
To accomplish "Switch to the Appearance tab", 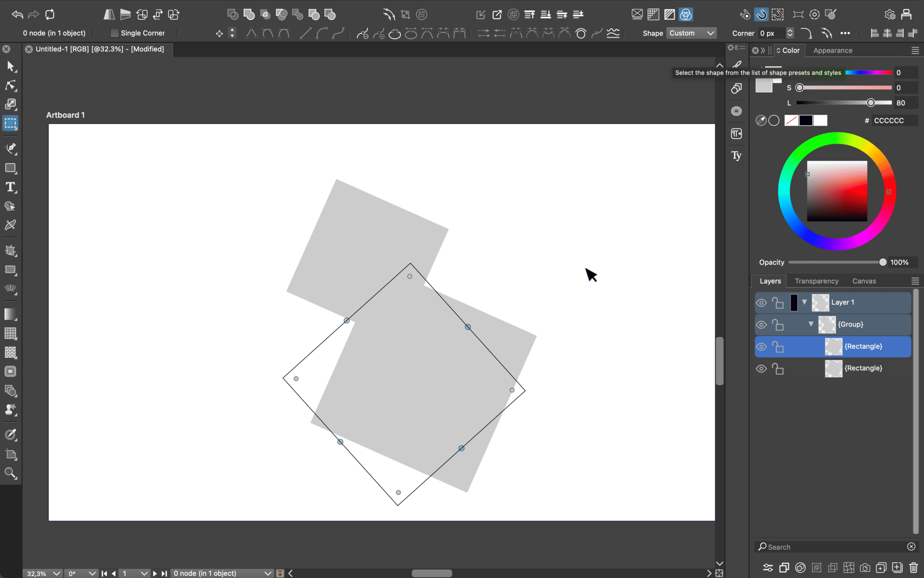I will click(833, 51).
